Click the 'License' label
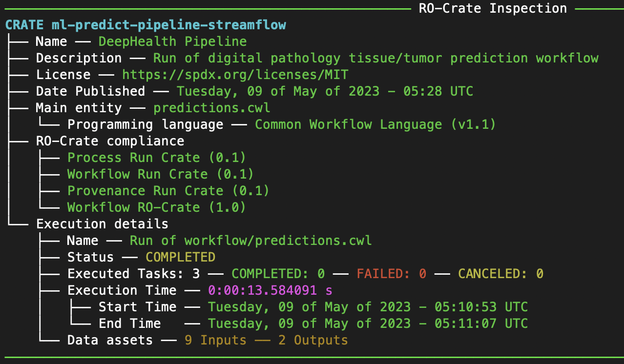This screenshot has height=364, width=624. (x=63, y=75)
